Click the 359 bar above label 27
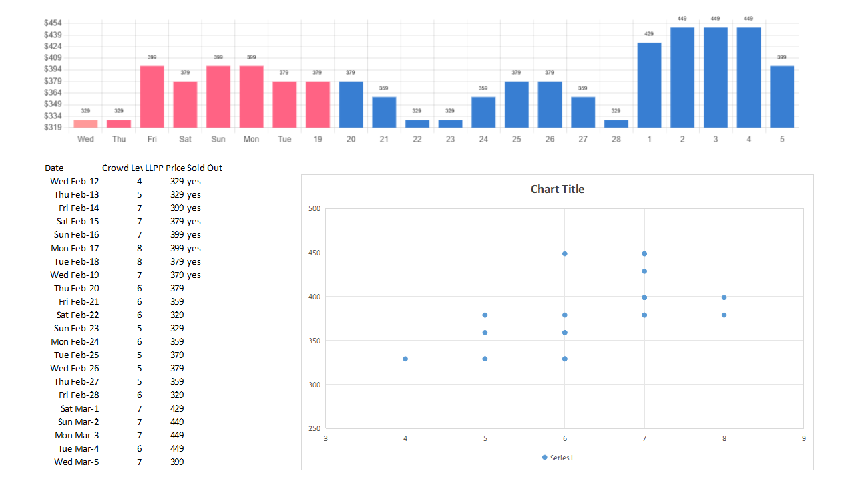Image resolution: width=868 pixels, height=483 pixels. tap(583, 112)
